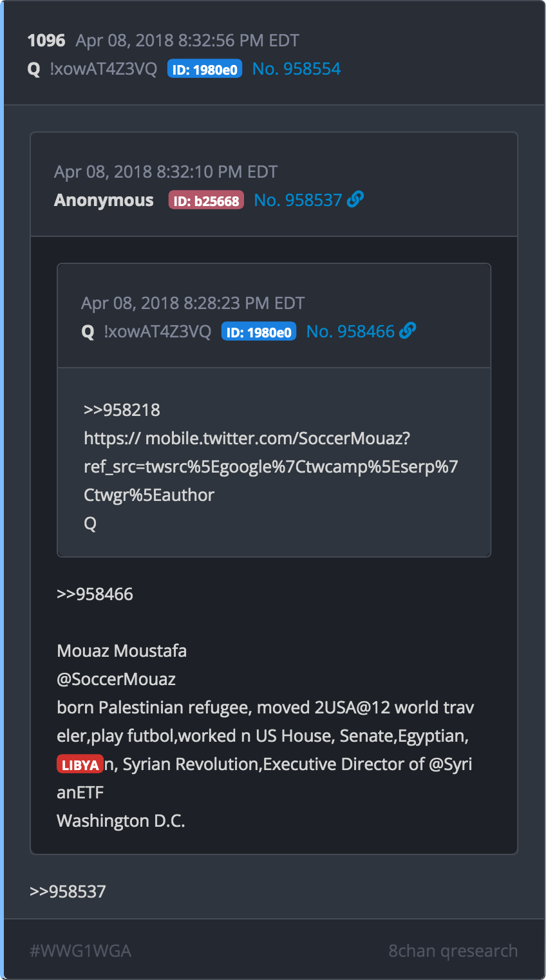Click the Apr 08, 2018 8:32:56 PM timestamp
546x980 pixels.
point(187,41)
